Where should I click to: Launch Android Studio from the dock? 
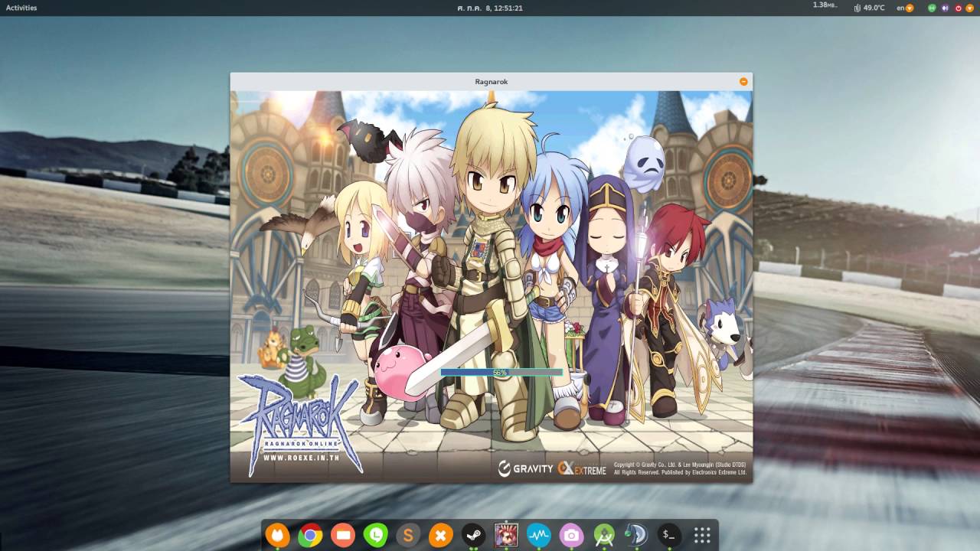(604, 536)
